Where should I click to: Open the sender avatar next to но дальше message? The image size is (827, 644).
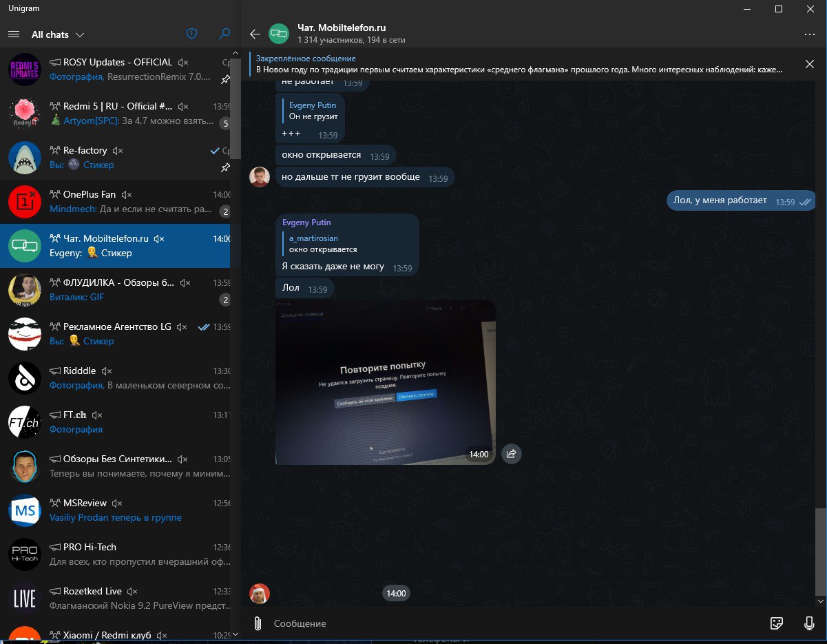pyautogui.click(x=260, y=177)
